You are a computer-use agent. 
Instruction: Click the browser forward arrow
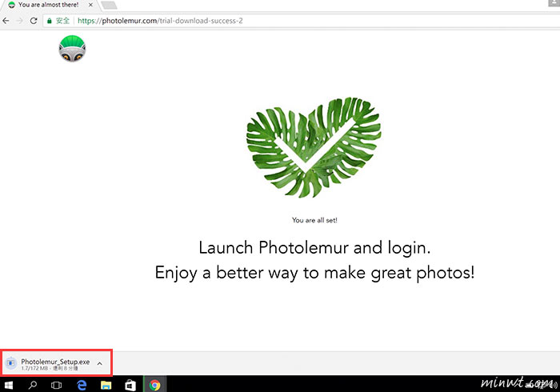pyautogui.click(x=20, y=21)
